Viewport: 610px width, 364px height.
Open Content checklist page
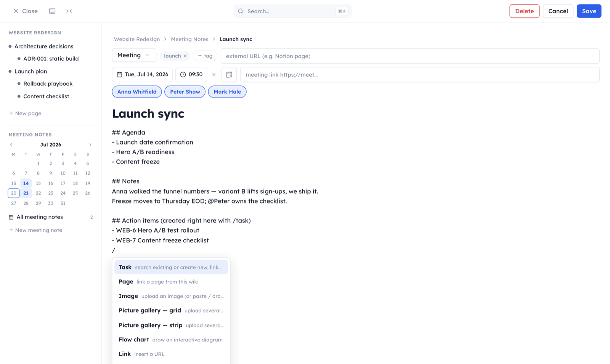tap(46, 96)
